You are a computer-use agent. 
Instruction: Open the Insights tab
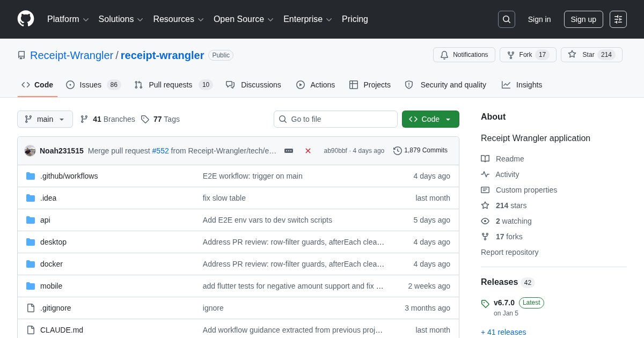[x=522, y=85]
